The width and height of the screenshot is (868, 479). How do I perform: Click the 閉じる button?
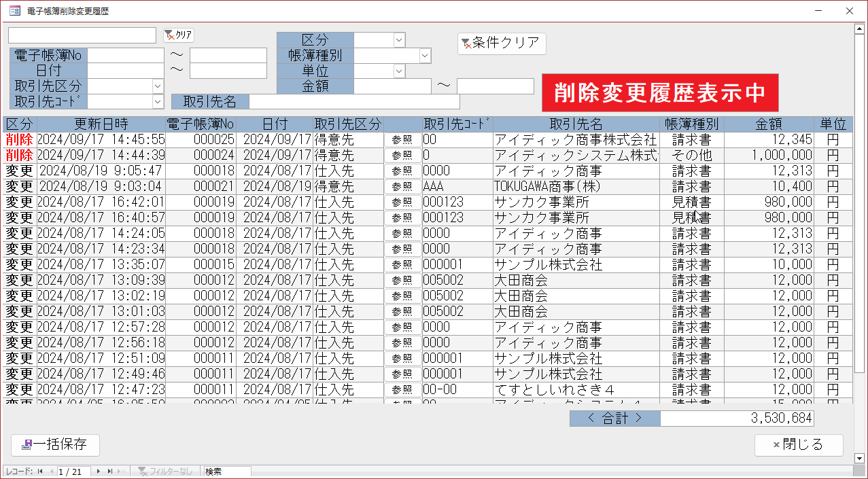click(799, 445)
